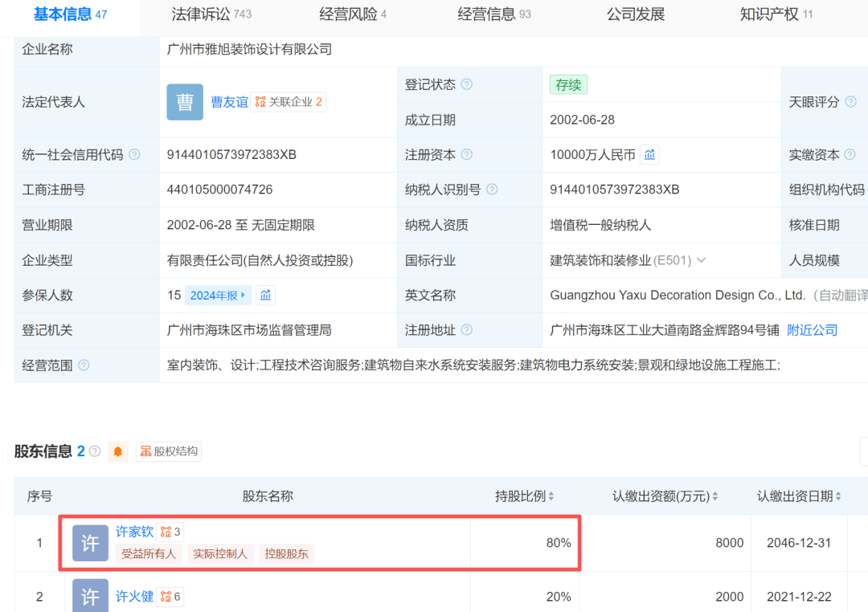
Task: Open shareholder 许家钦 profile link
Action: (x=134, y=532)
